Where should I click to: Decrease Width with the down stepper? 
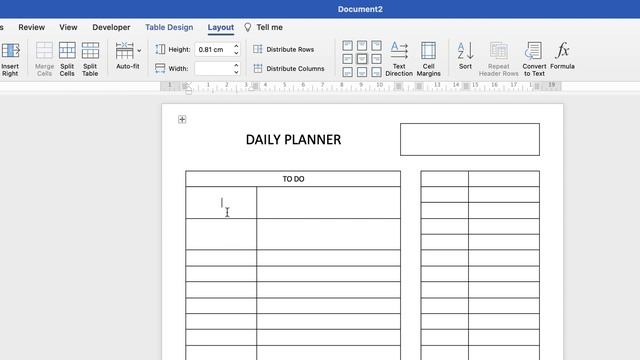[236, 72]
